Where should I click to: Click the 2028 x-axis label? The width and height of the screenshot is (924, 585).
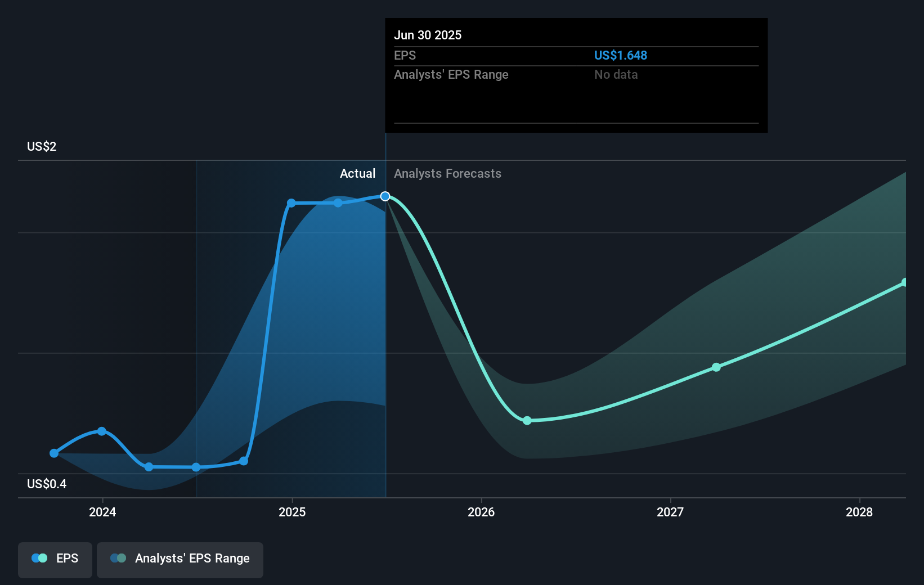pyautogui.click(x=859, y=512)
